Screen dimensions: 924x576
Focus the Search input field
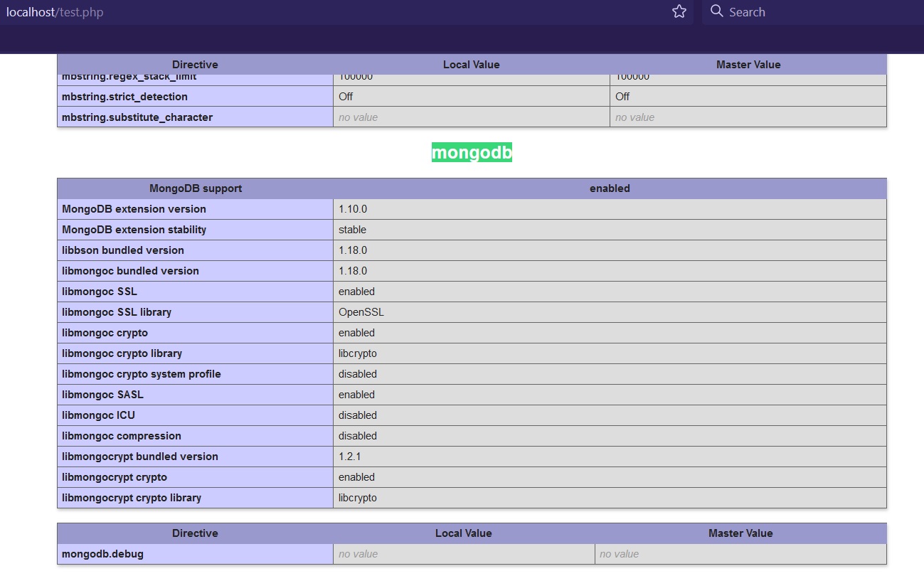pos(813,12)
